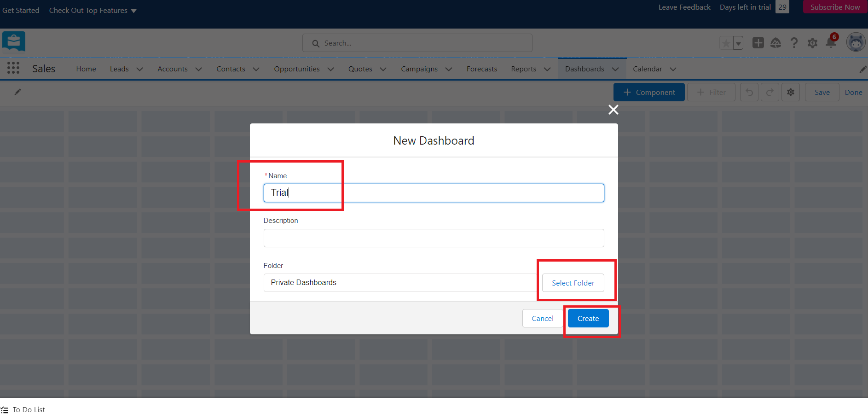This screenshot has width=868, height=420.
Task: Open the Reports tab
Action: [x=523, y=69]
